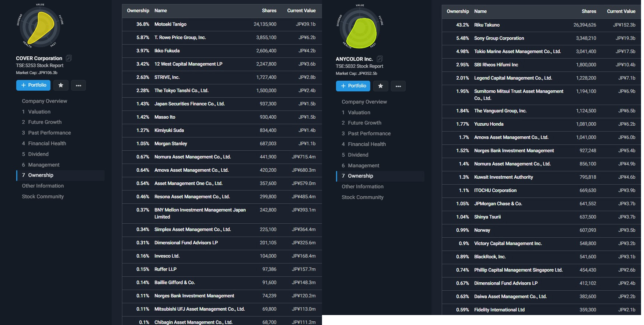644x325 pixels.
Task: Select Past Performance in COVER sidebar
Action: pyautogui.click(x=46, y=133)
